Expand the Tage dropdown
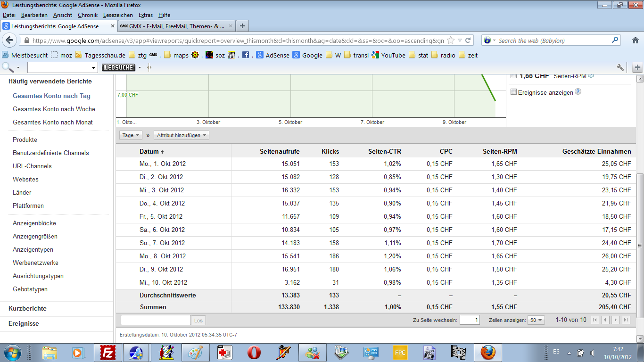 click(131, 135)
